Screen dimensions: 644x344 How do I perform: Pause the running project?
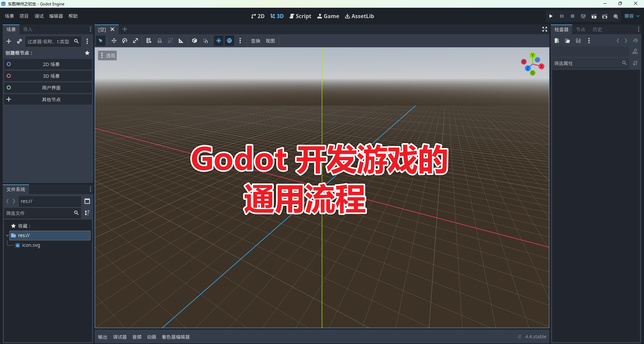click(562, 16)
